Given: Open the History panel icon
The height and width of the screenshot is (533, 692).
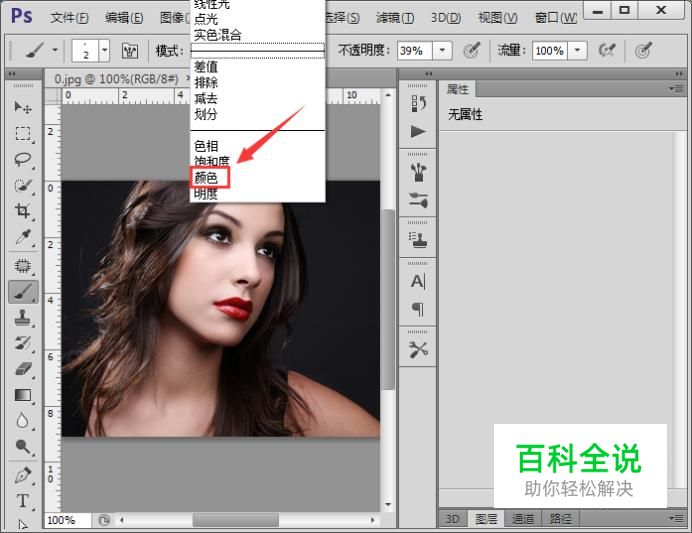Looking at the screenshot, I should click(418, 102).
